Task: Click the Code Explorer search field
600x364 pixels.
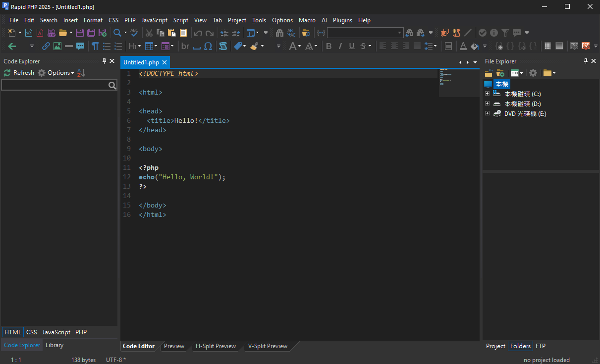Action: 55,85
